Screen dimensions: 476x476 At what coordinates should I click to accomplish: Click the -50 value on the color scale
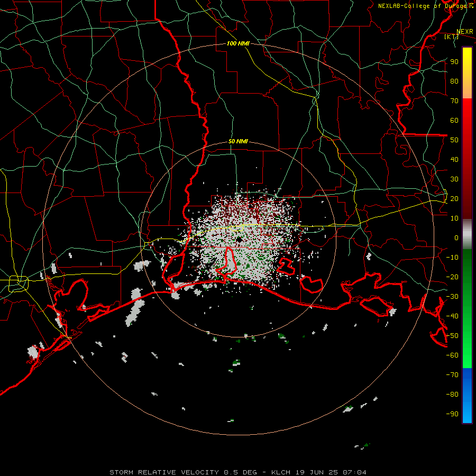coord(452,336)
